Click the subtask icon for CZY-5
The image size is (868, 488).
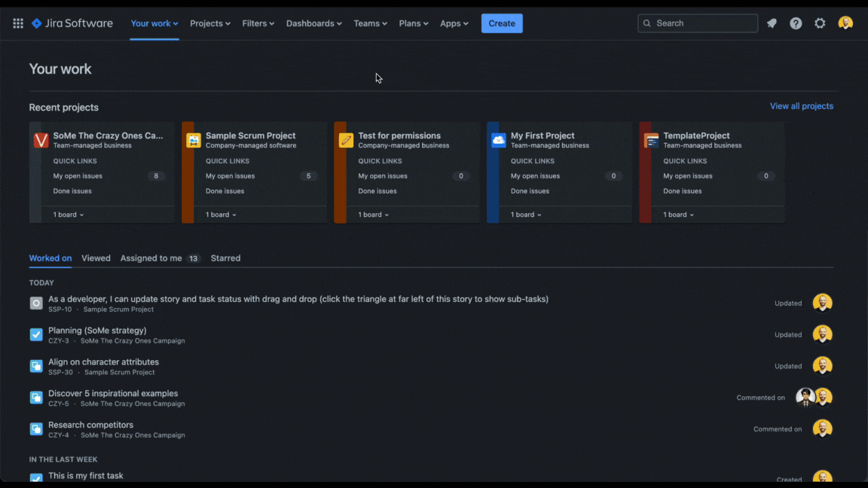pyautogui.click(x=36, y=398)
